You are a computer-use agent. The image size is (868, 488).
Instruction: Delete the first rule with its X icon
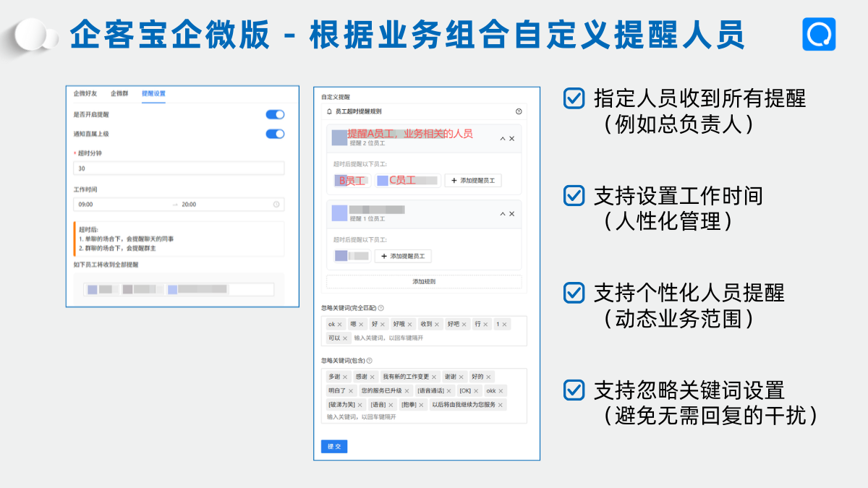tap(512, 138)
